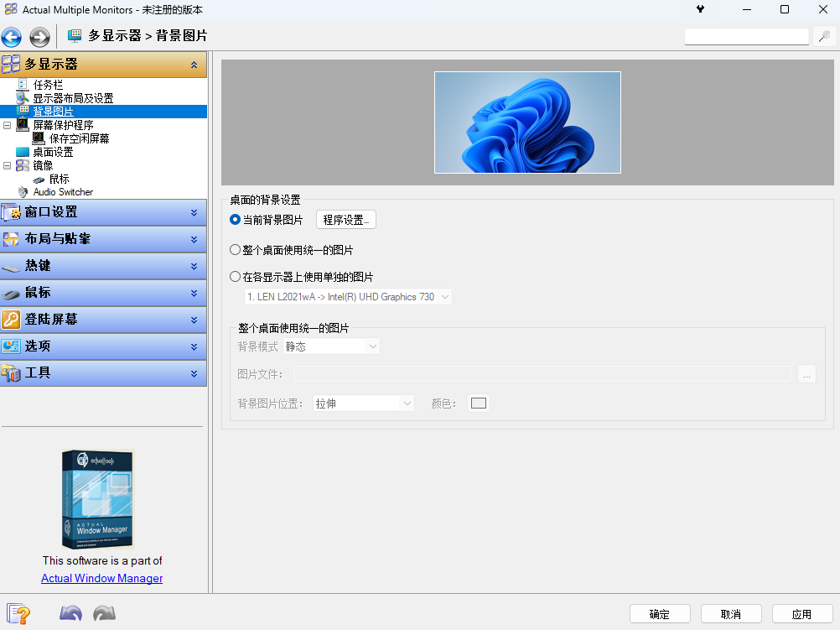Open the 任务栏 settings page

point(48,85)
